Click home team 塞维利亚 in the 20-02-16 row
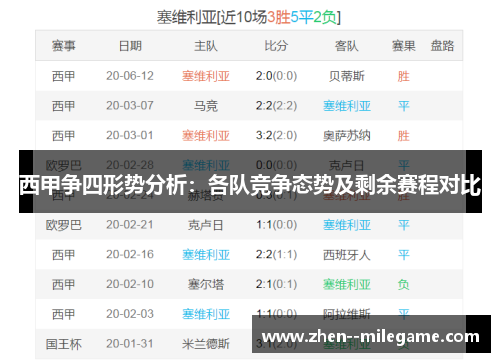 [206, 255]
